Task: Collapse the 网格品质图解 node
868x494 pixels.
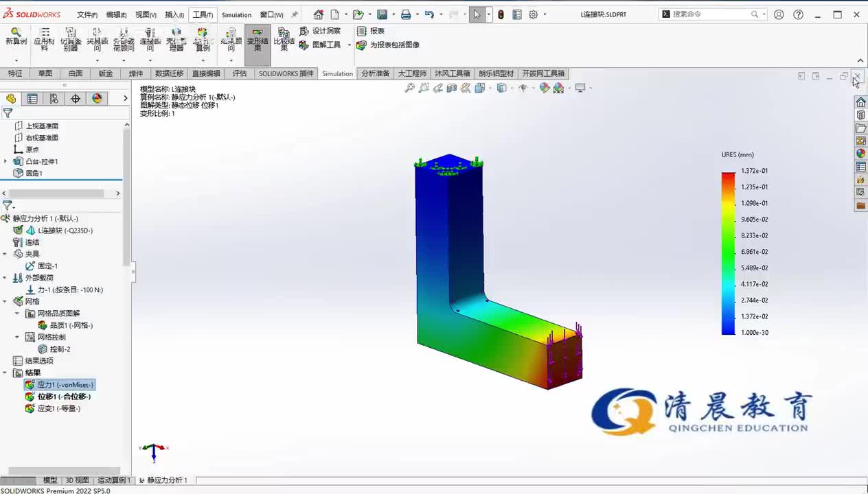Action: point(17,314)
